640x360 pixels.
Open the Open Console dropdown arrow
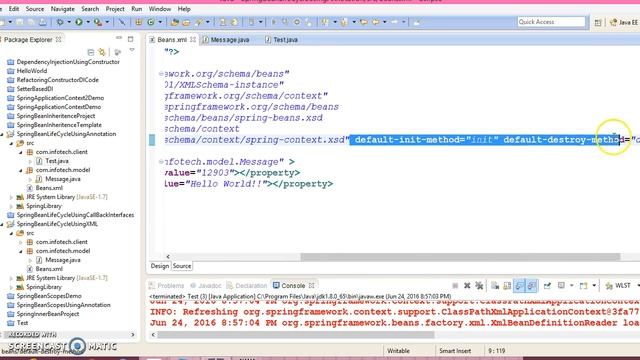pos(594,286)
